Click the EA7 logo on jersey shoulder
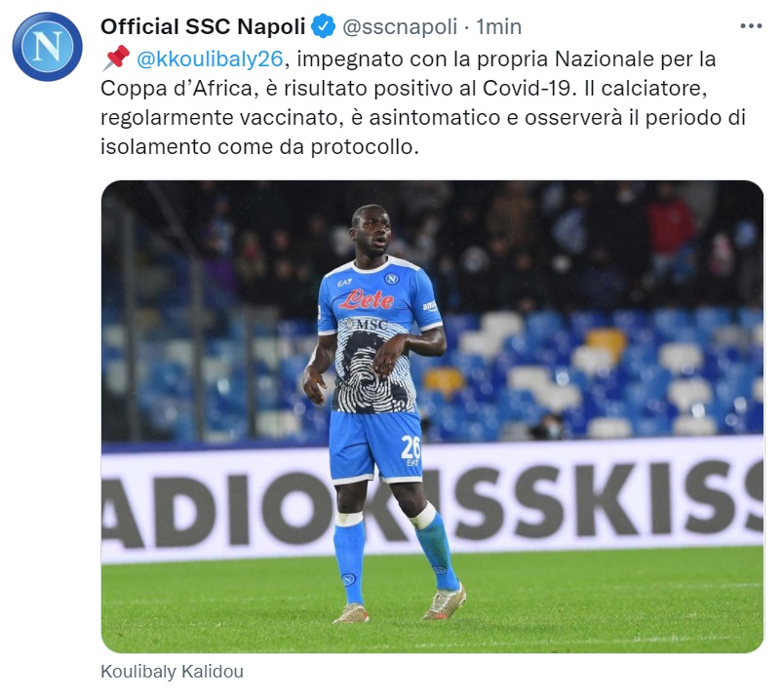The image size is (784, 698). point(344,284)
